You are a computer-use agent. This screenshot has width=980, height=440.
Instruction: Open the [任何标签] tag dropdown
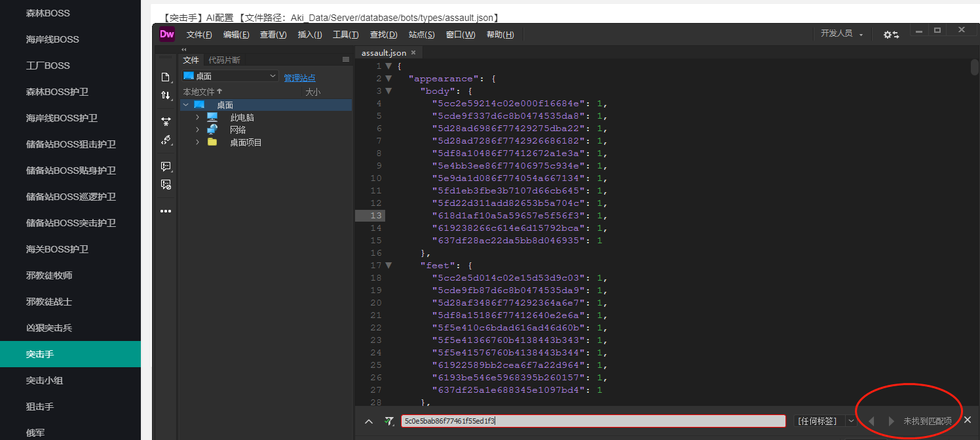pos(825,421)
